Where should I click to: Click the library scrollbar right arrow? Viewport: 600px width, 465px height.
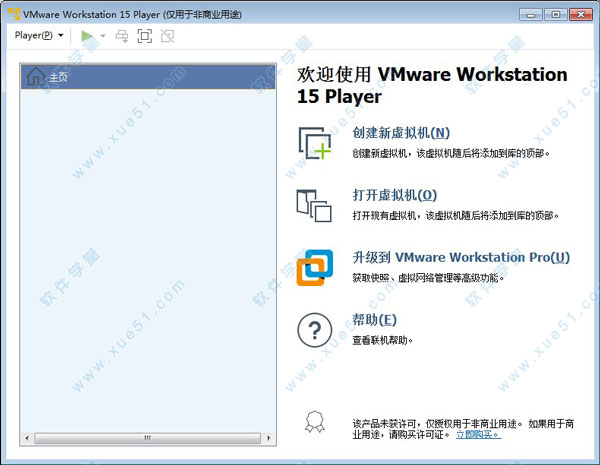269,438
